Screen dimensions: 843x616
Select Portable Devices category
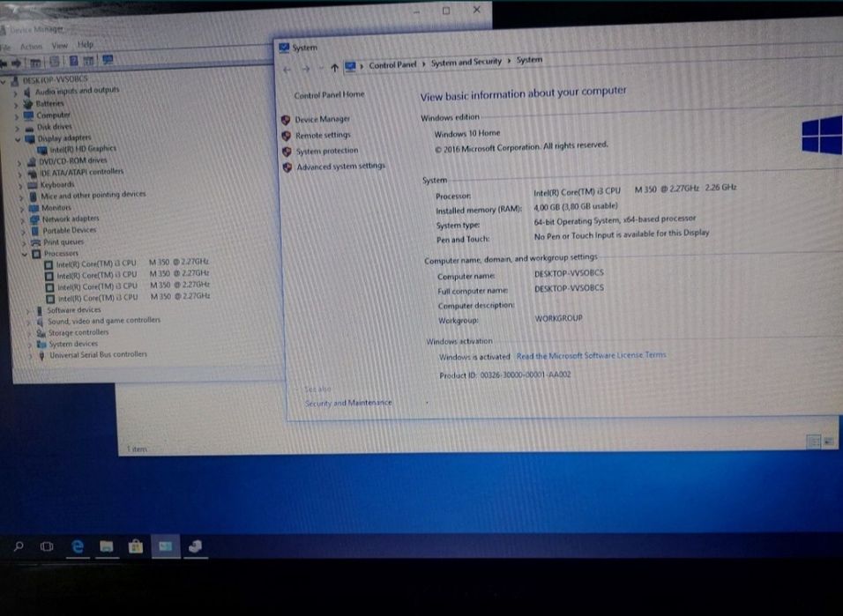click(70, 230)
